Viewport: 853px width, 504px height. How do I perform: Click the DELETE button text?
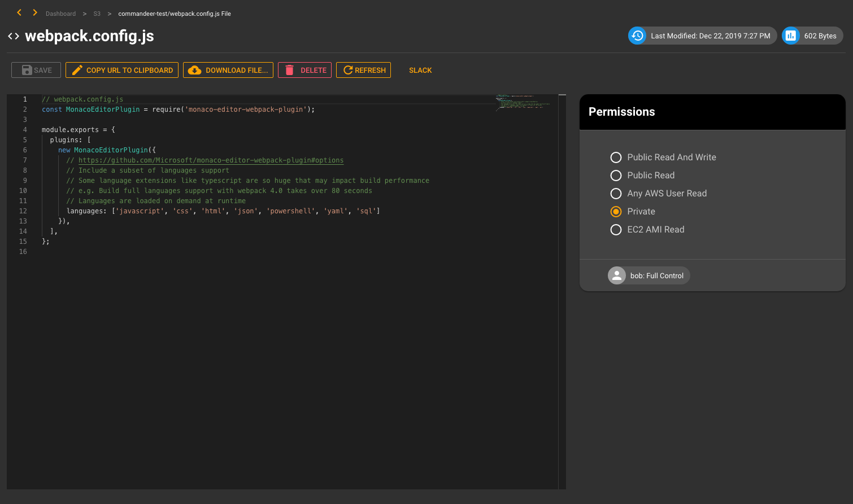point(314,71)
